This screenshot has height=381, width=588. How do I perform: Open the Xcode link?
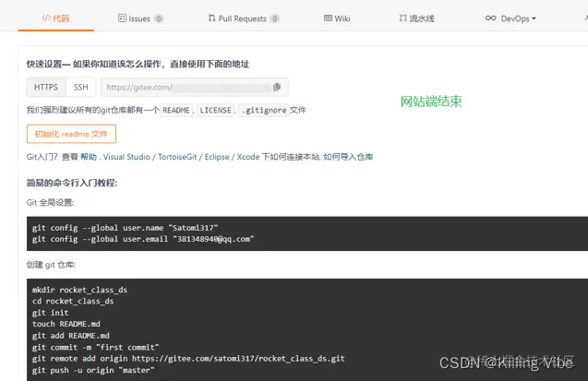(248, 157)
